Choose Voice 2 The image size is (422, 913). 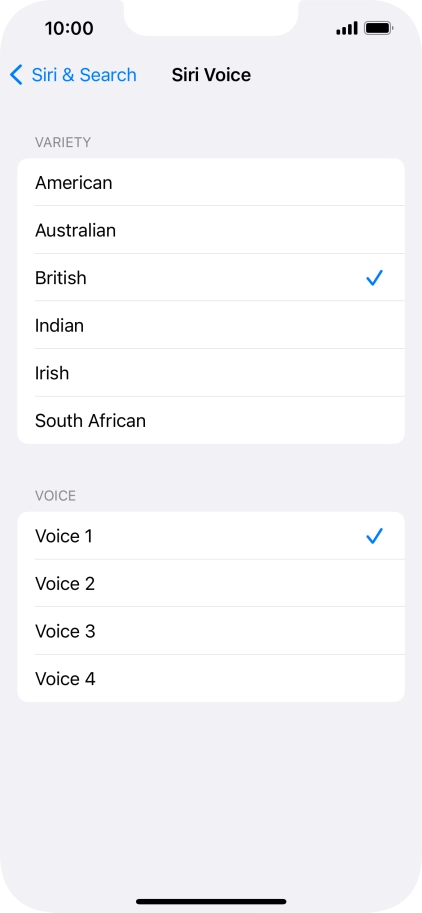click(211, 583)
